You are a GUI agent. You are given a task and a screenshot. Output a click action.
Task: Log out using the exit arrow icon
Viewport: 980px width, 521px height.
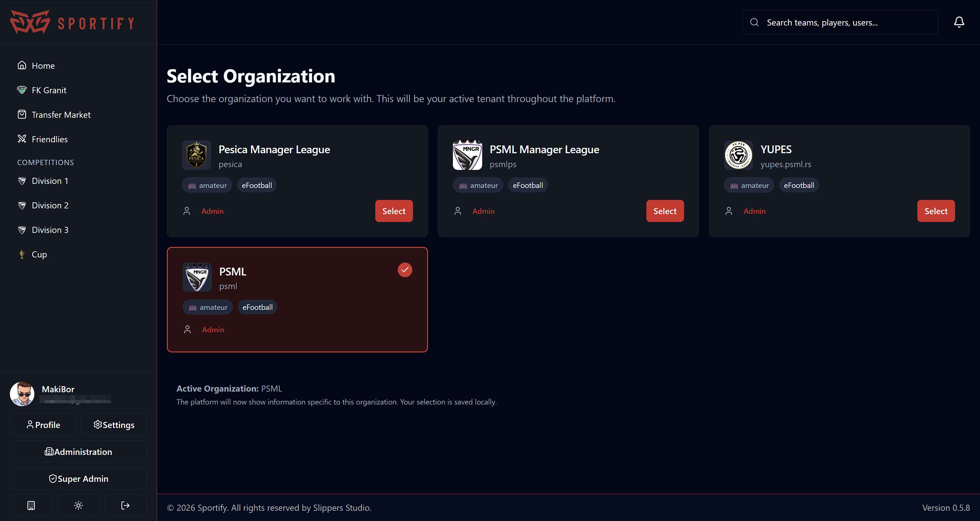[125, 505]
